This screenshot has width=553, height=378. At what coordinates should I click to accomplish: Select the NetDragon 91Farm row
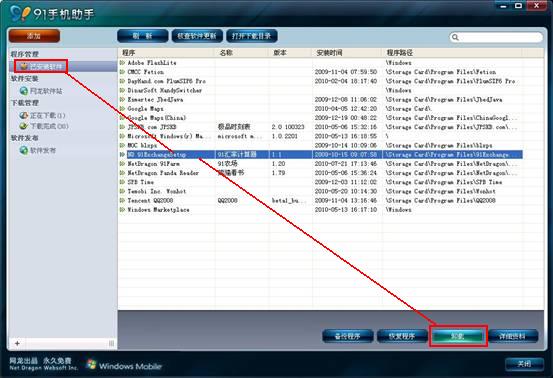pyautogui.click(x=321, y=164)
